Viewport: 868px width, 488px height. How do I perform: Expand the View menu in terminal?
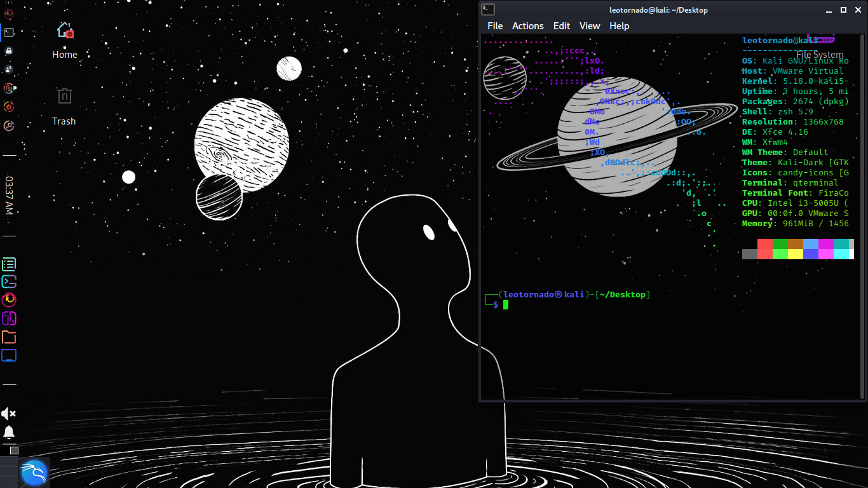(589, 26)
